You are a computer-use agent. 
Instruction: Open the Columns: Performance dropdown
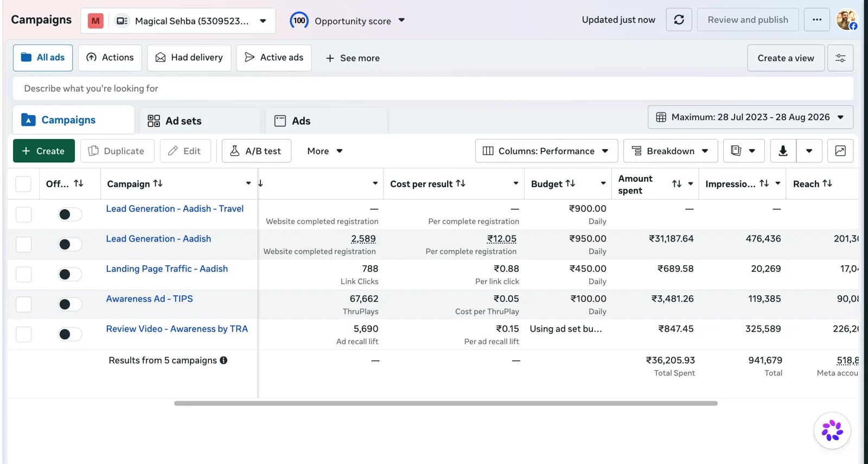[x=546, y=151]
